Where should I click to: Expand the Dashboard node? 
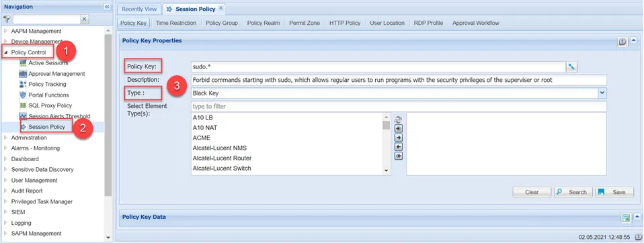pyautogui.click(x=6, y=158)
